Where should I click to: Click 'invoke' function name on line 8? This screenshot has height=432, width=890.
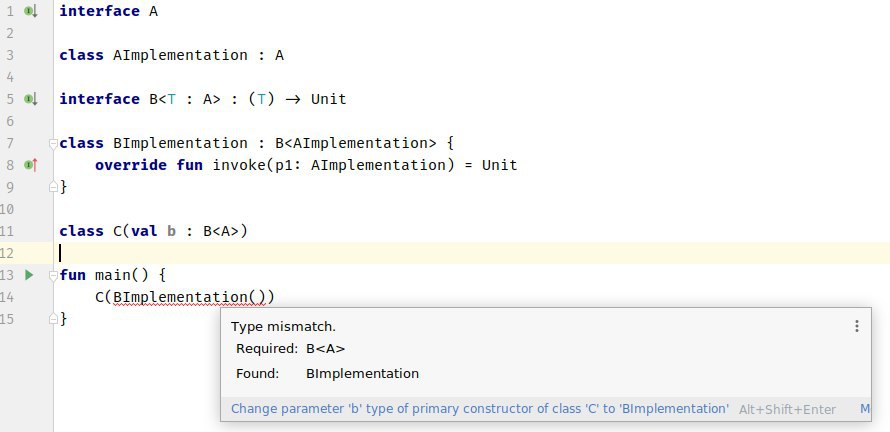[x=239, y=165]
